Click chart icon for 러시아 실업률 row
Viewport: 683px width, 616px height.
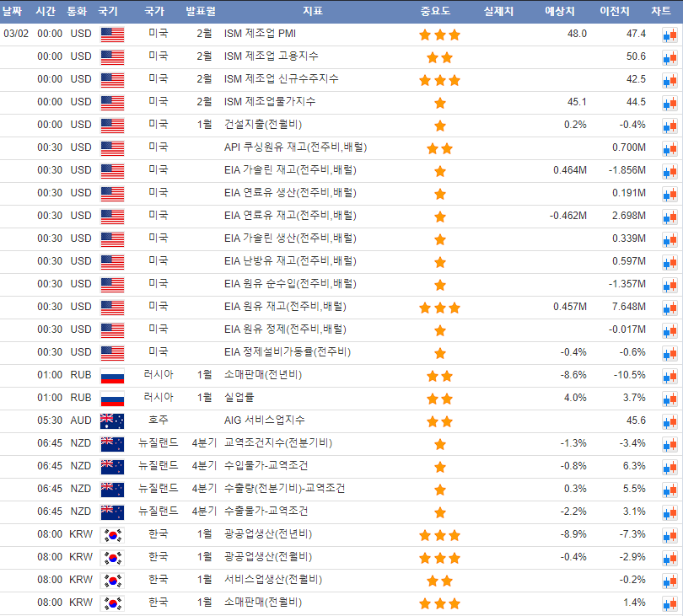[x=669, y=399]
